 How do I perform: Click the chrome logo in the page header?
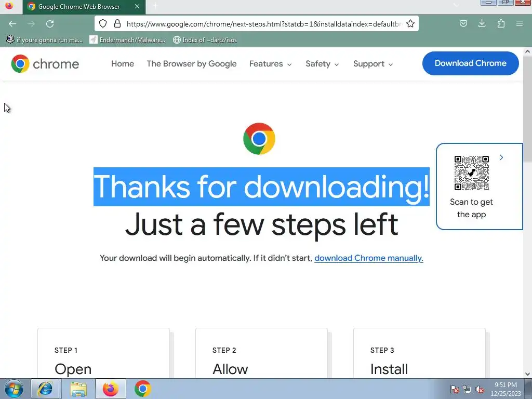45,64
